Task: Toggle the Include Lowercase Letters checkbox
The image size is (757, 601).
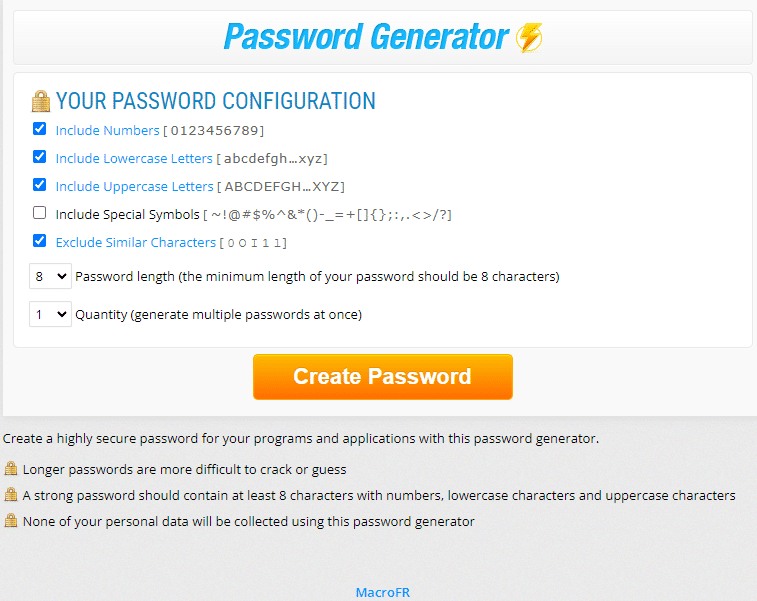Action: click(40, 157)
